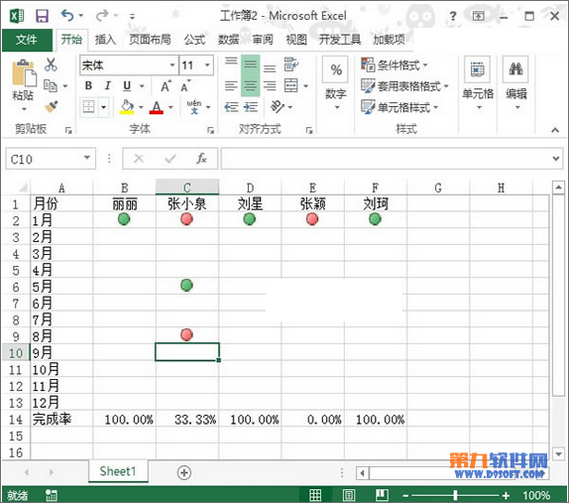This screenshot has width=569, height=503.
Task: Open Format as Table (套用表格格式) dropdown
Action: click(405, 86)
